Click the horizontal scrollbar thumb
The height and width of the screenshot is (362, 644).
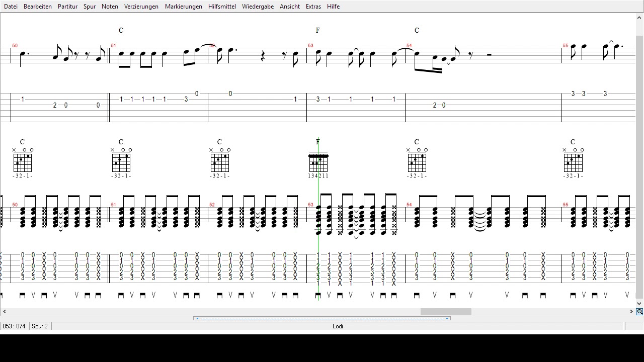pos(446,312)
